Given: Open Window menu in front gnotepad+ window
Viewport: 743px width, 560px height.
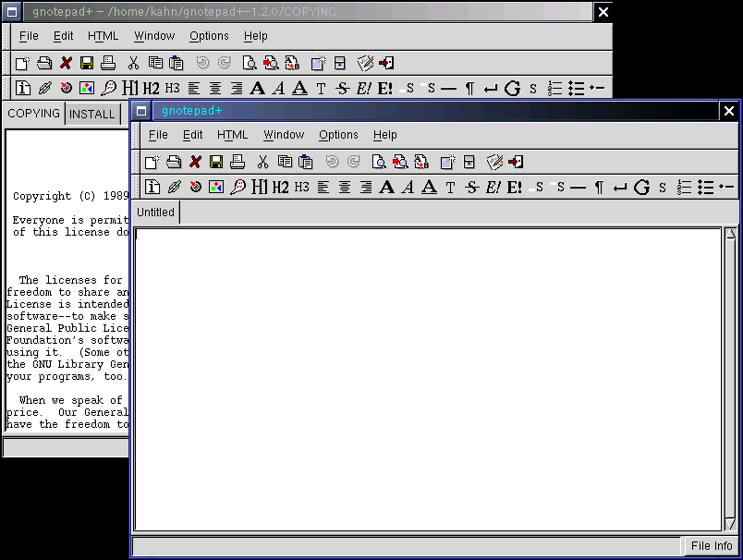Looking at the screenshot, I should click(x=284, y=135).
